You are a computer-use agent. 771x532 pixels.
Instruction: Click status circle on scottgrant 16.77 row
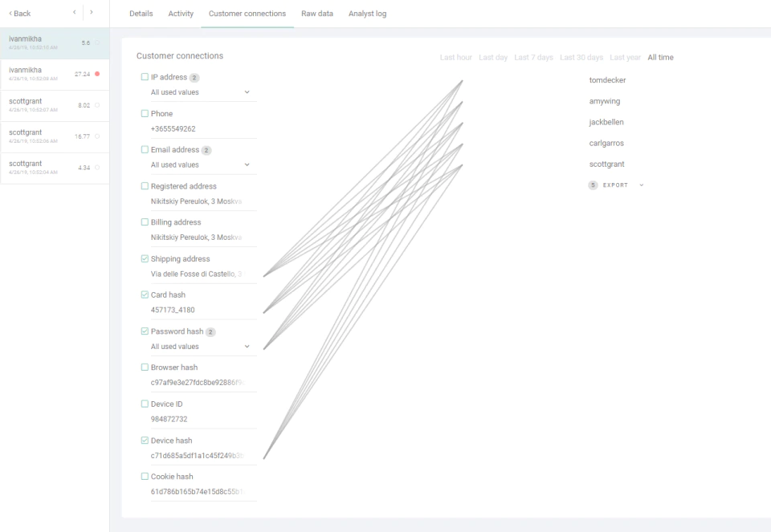click(97, 136)
